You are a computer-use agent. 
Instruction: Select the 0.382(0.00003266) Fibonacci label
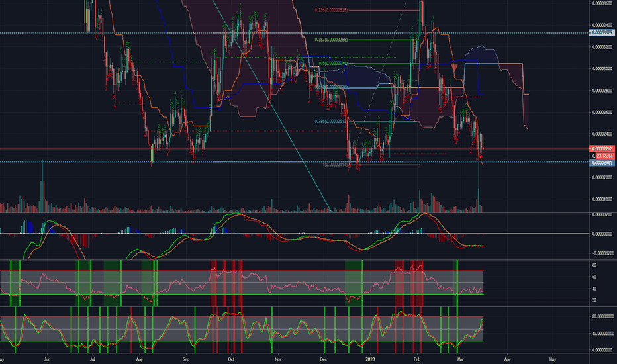click(331, 40)
